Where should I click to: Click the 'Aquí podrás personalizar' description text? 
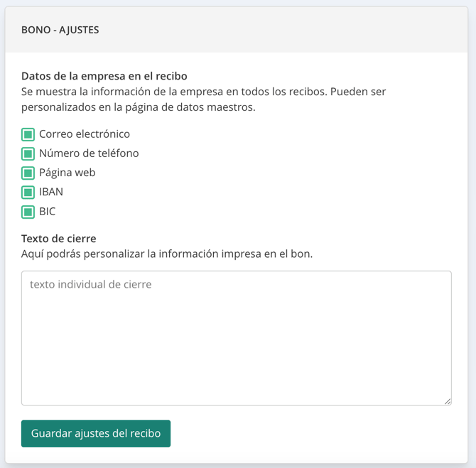pos(167,254)
